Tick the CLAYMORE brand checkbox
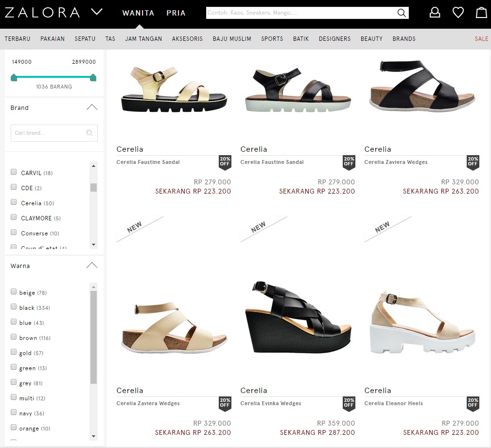491x448 pixels. pos(14,217)
